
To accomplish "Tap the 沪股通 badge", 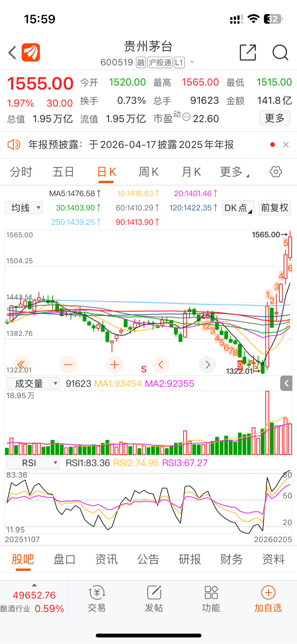I will point(160,62).
